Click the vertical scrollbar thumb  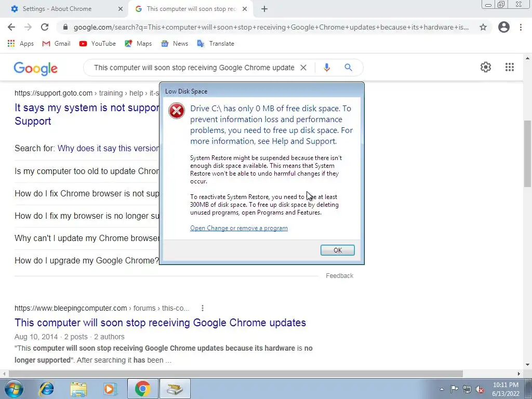[527, 153]
